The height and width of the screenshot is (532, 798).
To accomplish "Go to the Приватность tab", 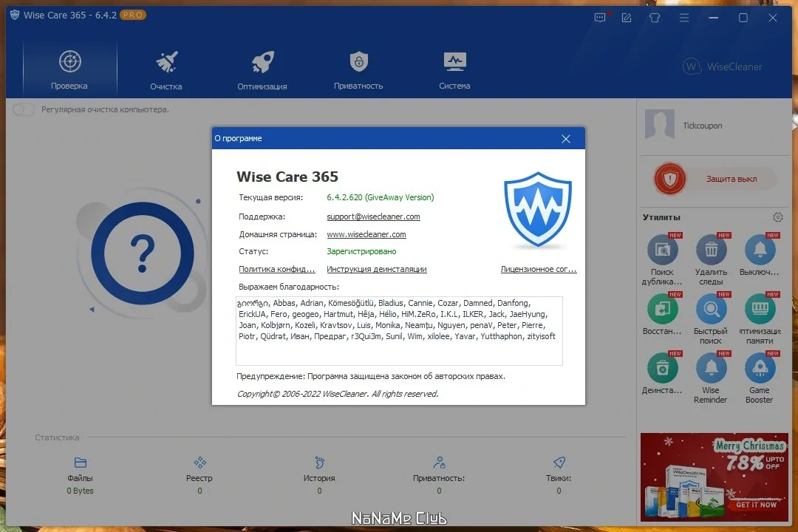I will tap(358, 69).
